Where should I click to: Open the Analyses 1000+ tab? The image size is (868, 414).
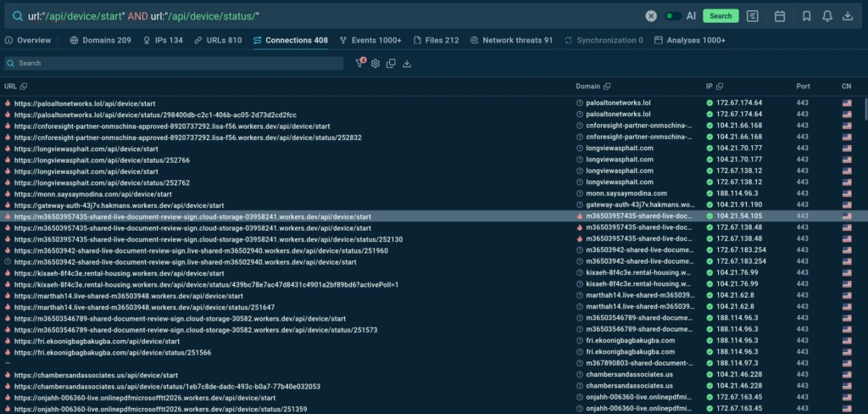[x=690, y=41]
